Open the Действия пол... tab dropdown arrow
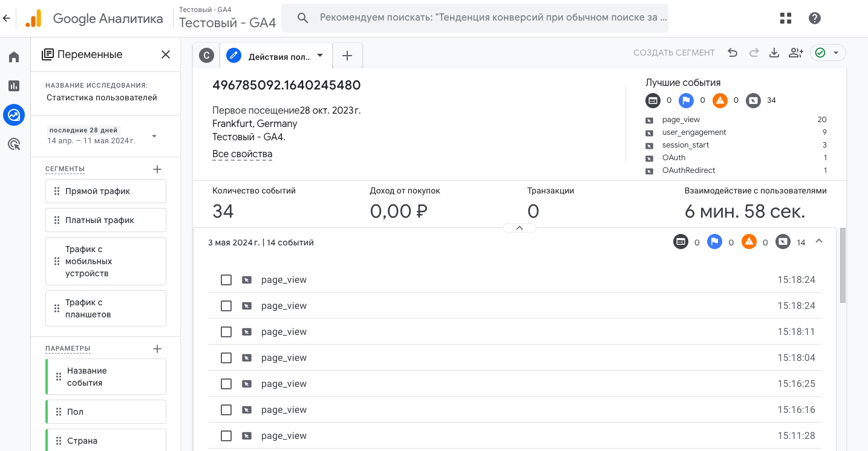868x451 pixels. [320, 56]
